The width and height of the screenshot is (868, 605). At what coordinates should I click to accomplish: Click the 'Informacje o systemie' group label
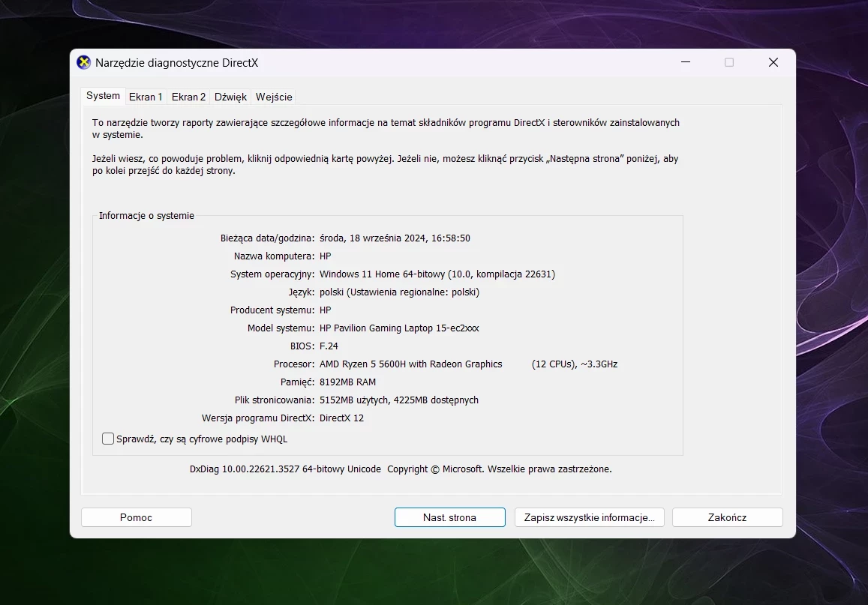pos(146,216)
